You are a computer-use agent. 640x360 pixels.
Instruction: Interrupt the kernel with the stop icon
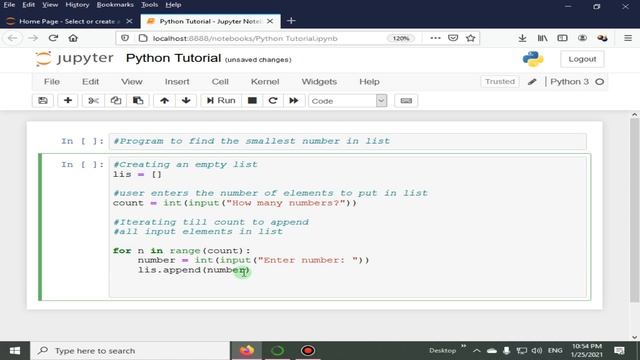click(x=252, y=101)
